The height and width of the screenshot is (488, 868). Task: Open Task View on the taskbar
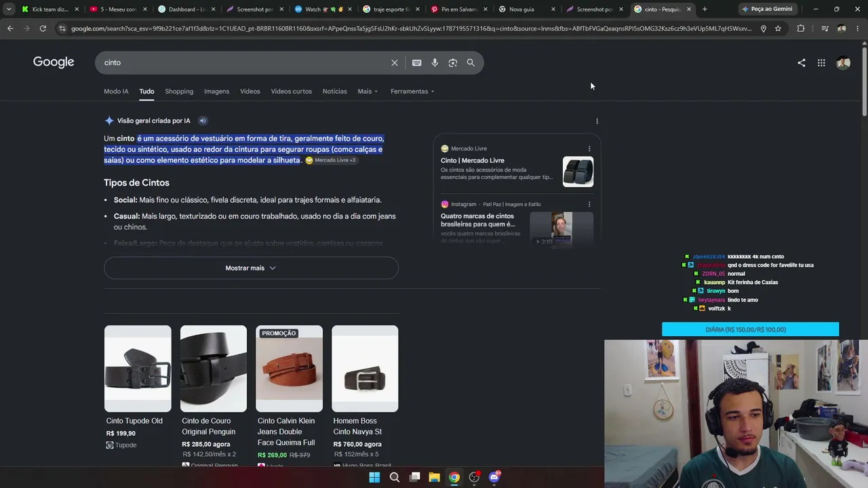[x=415, y=477]
